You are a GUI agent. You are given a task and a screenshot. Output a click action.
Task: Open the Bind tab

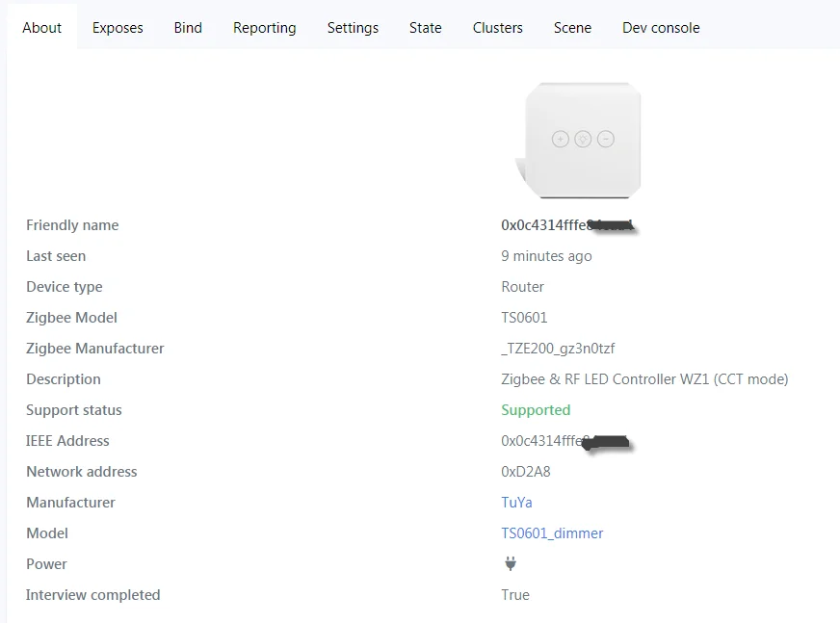[x=188, y=28]
